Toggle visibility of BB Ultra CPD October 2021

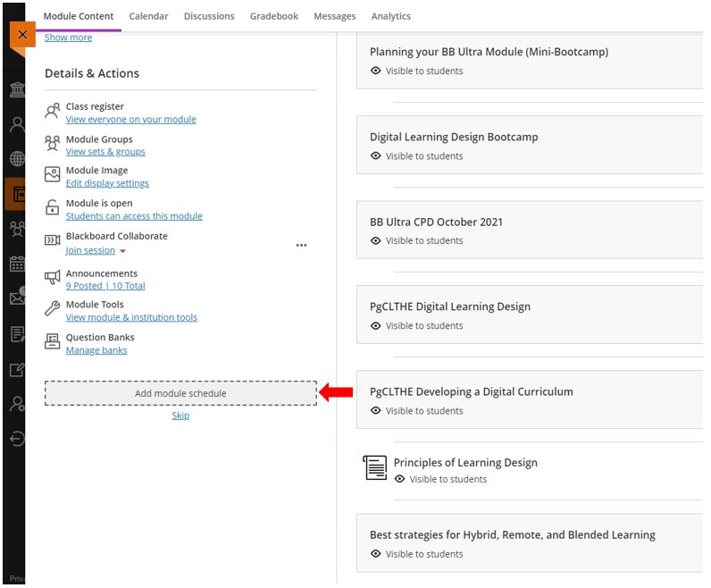tap(417, 241)
